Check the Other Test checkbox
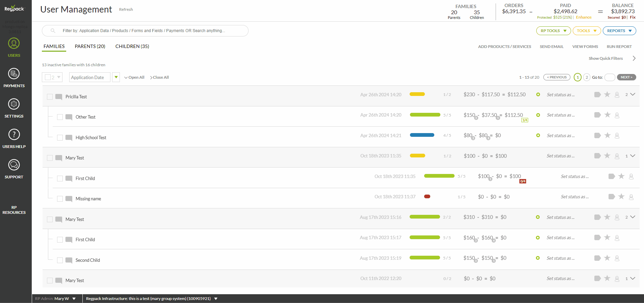Screen dimensions: 644x303 point(60,117)
